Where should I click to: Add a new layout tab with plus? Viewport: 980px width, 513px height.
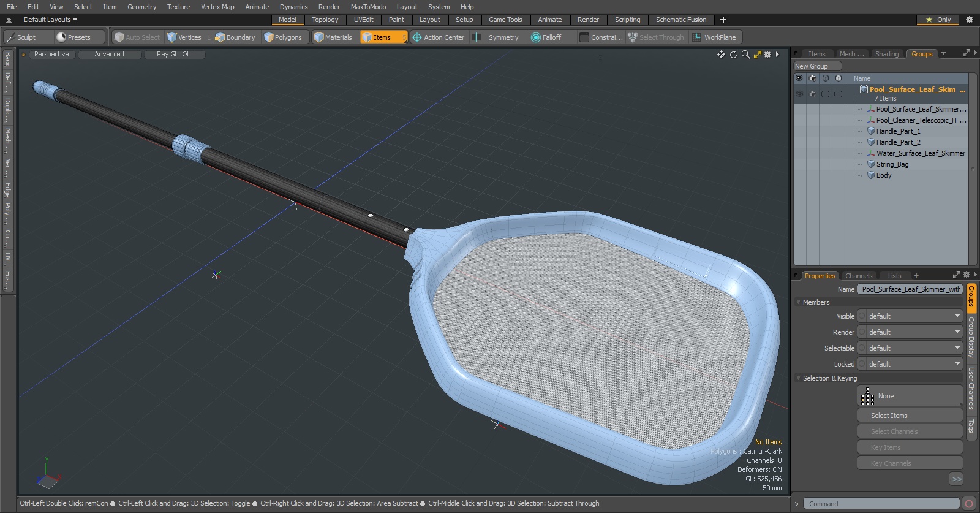(723, 20)
